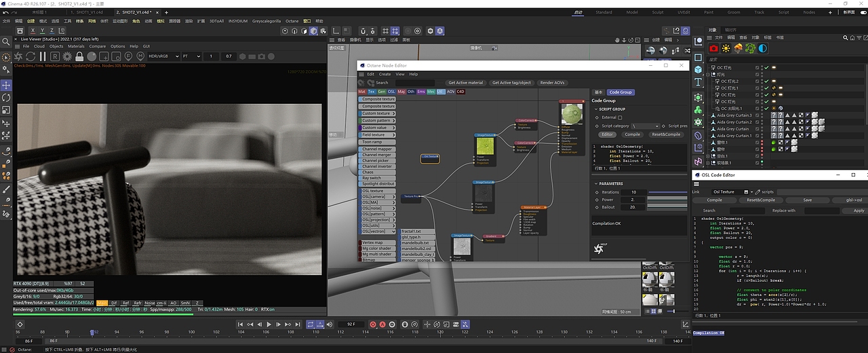Click the text T tool icon
Viewport: 868px width, 353px height.
click(698, 81)
